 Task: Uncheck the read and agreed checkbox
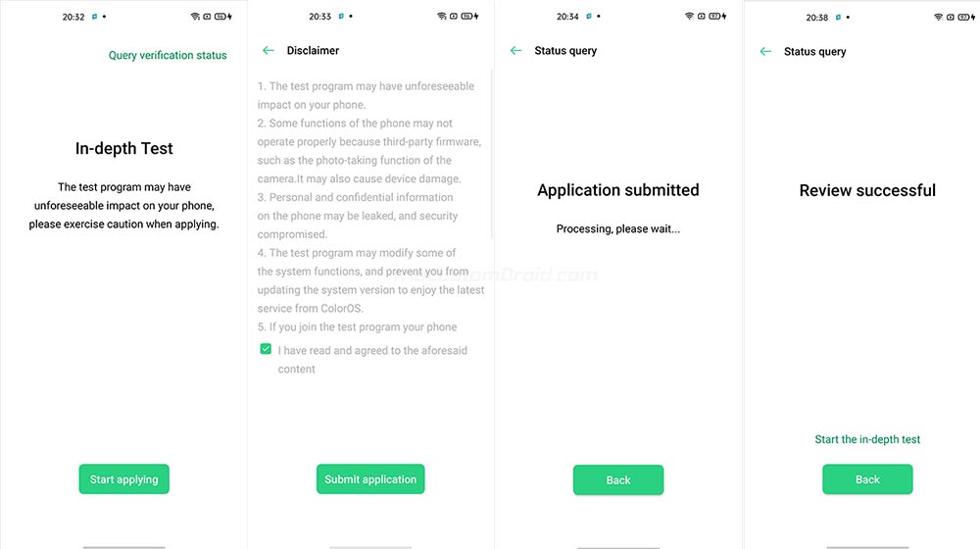pos(266,349)
